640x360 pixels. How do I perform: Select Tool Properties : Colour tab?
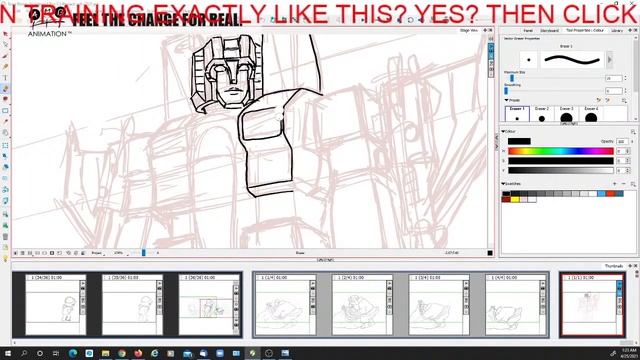(584, 31)
